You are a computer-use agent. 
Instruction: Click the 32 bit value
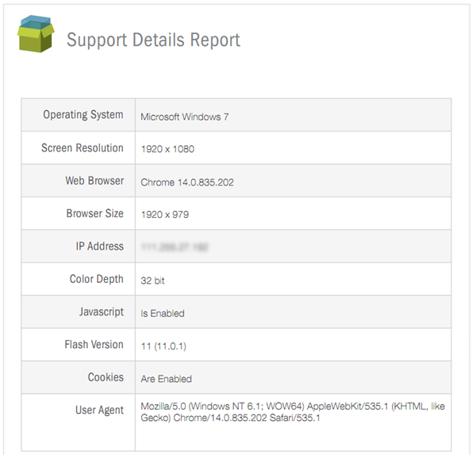point(153,281)
